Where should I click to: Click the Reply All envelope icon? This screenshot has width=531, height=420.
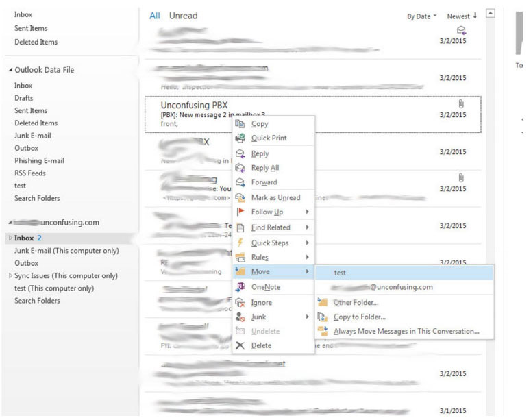tap(240, 168)
